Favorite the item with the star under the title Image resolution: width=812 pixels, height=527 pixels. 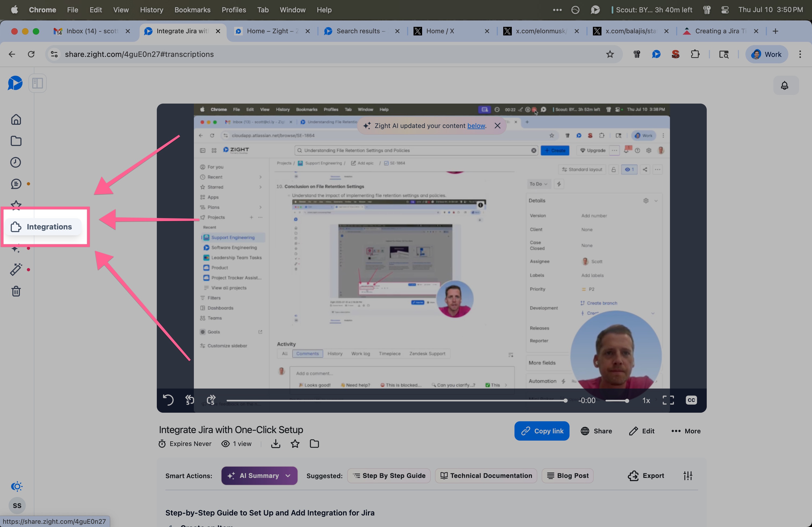pos(295,444)
